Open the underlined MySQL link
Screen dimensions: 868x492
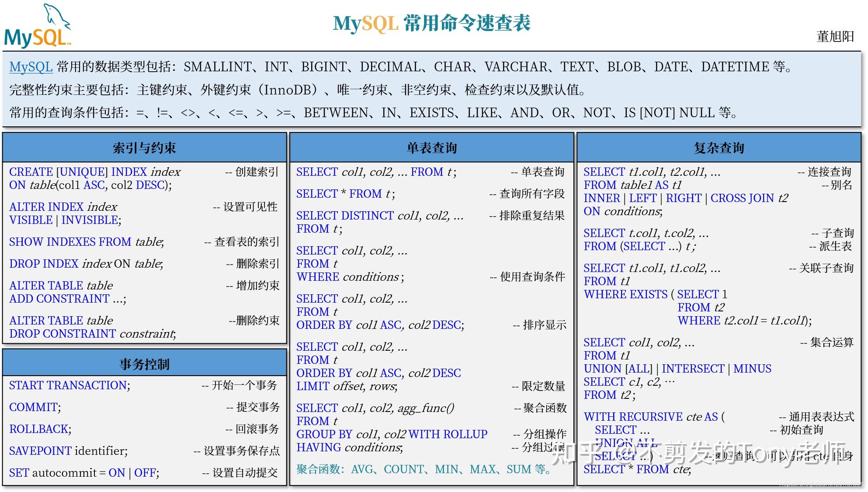point(31,66)
